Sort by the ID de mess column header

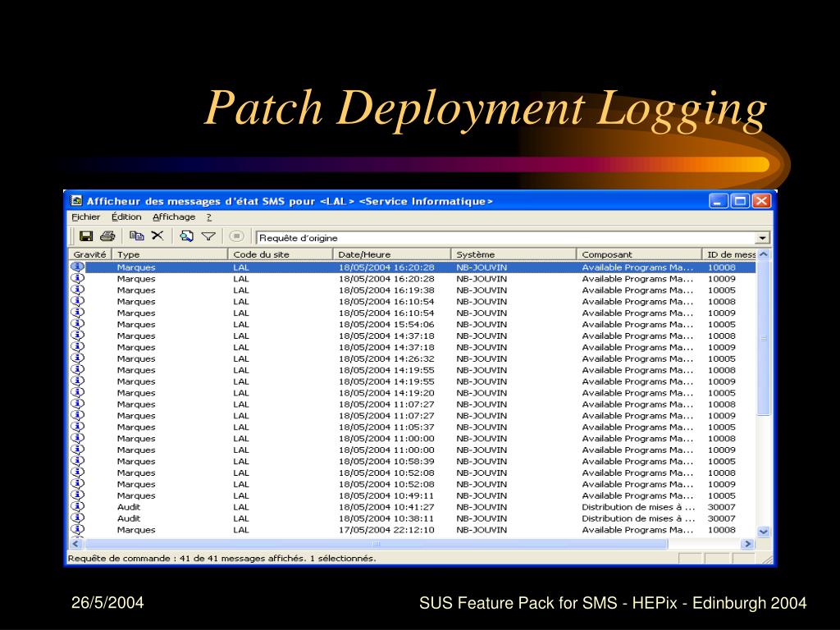click(729, 254)
